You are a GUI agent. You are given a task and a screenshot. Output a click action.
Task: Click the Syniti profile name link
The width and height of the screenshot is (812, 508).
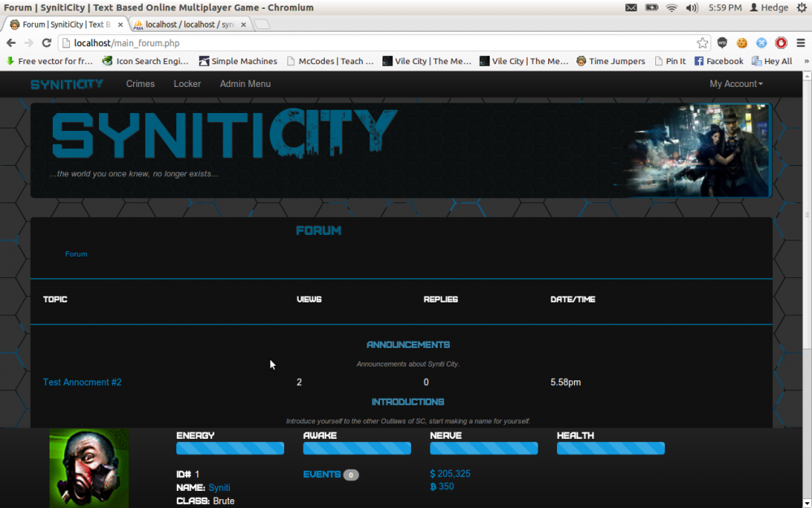(220, 488)
